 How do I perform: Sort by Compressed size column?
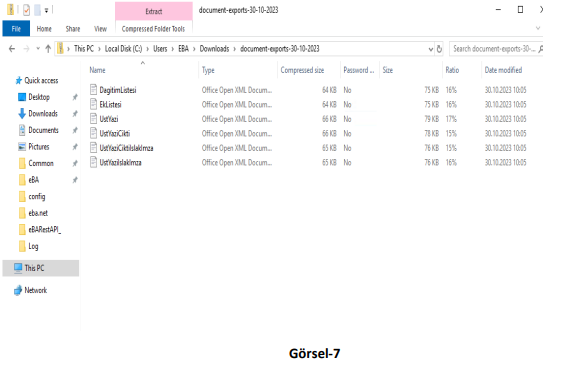pos(302,70)
